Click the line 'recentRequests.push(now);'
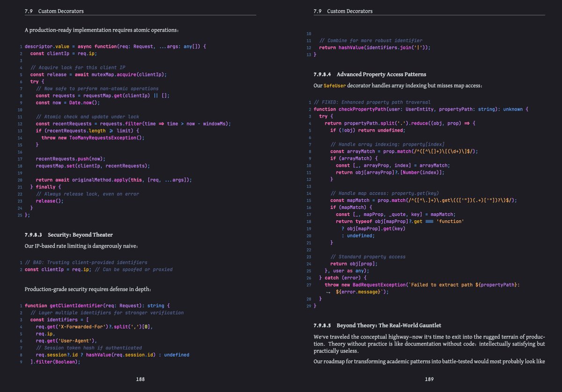Image resolution: width=562 pixels, height=392 pixels. point(71,159)
